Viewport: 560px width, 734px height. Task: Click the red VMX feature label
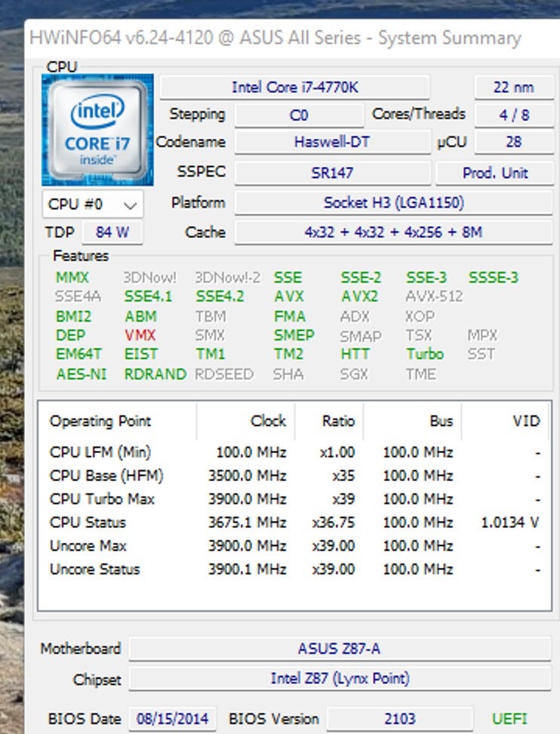pyautogui.click(x=140, y=335)
